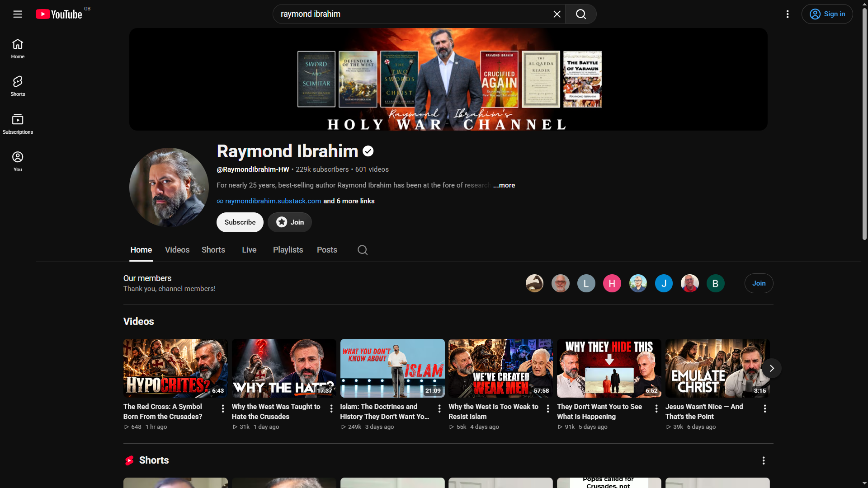The width and height of the screenshot is (868, 488).
Task: Switch to the Playlists tab
Action: click(288, 250)
